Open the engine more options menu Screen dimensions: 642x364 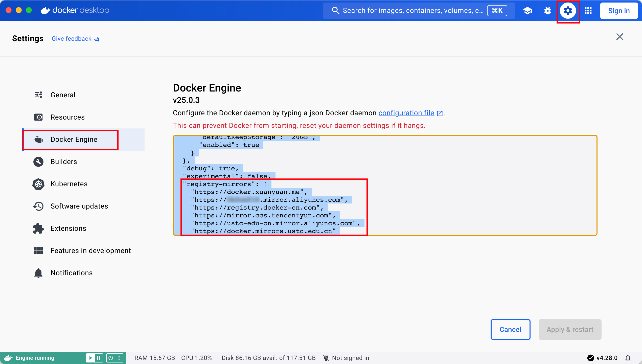[119, 358]
